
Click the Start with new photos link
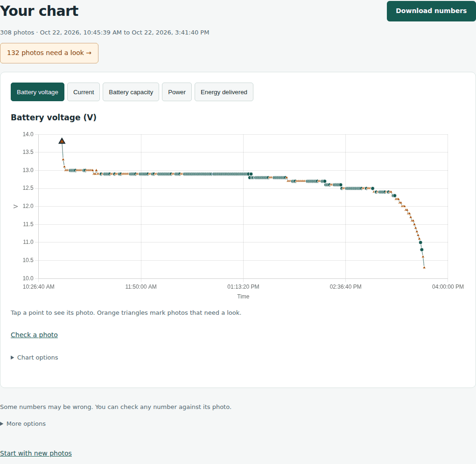click(36, 453)
